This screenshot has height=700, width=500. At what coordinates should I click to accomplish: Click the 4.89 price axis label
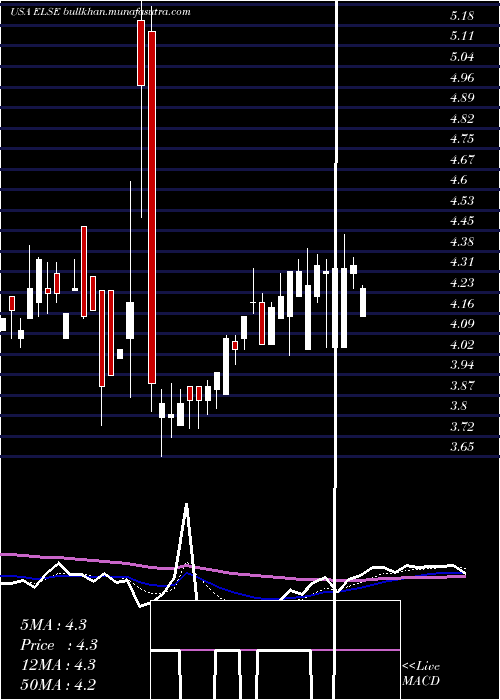(462, 98)
